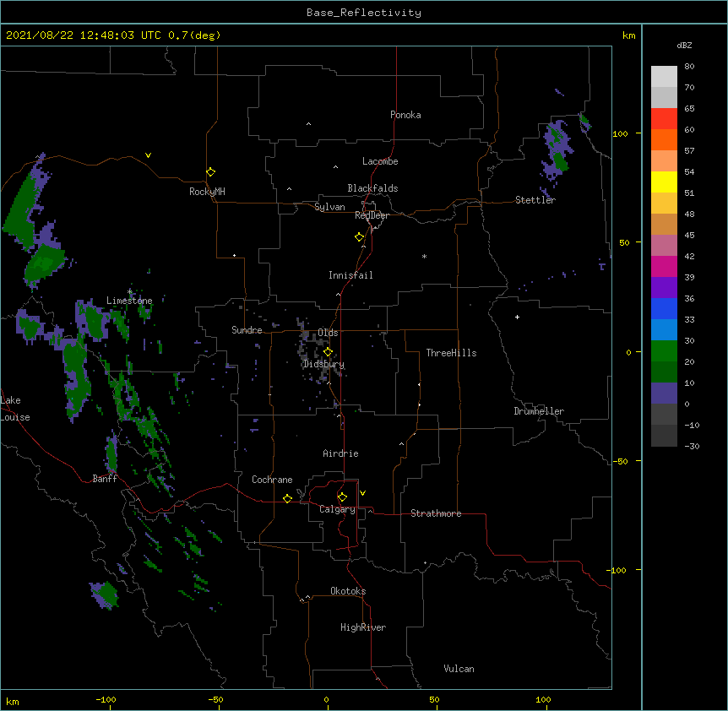Click the ThreeHills label

(x=451, y=353)
